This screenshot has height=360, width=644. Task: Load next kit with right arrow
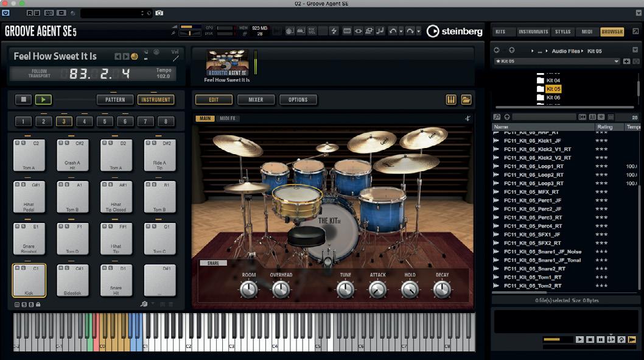tap(125, 56)
